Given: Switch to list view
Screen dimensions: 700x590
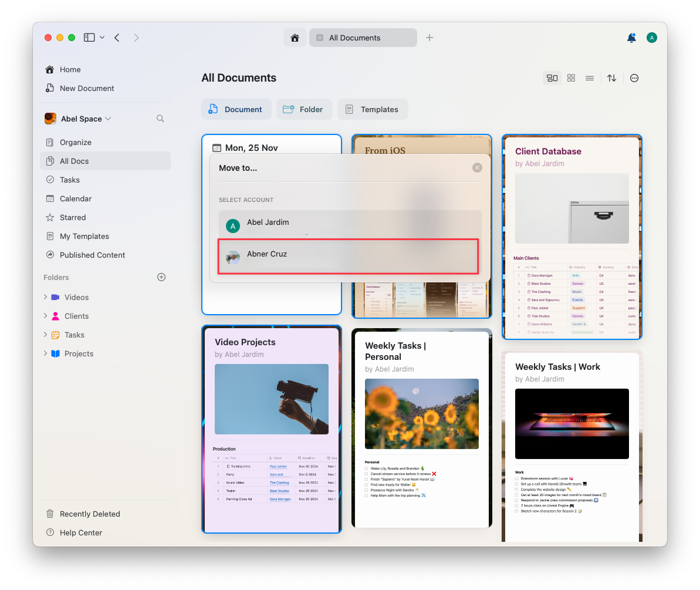Looking at the screenshot, I should pyautogui.click(x=590, y=78).
